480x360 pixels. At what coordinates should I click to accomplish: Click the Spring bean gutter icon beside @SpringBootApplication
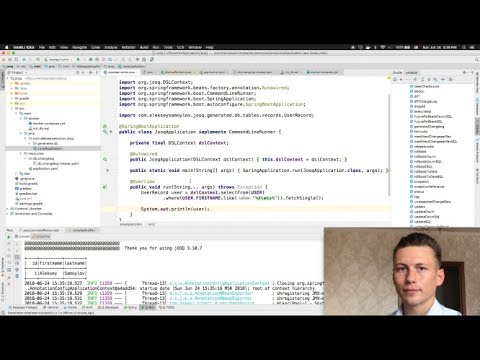(x=105, y=126)
